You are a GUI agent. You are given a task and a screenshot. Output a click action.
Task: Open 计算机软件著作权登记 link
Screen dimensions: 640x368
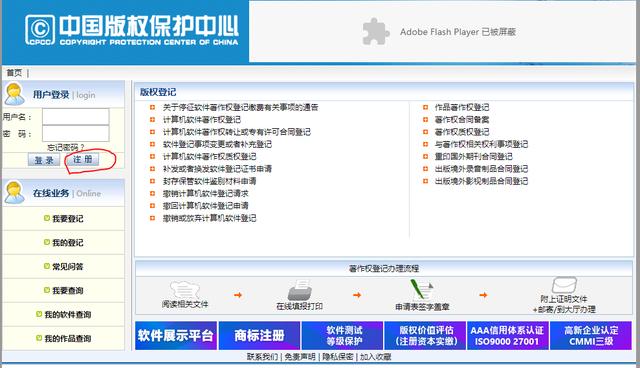[202, 120]
